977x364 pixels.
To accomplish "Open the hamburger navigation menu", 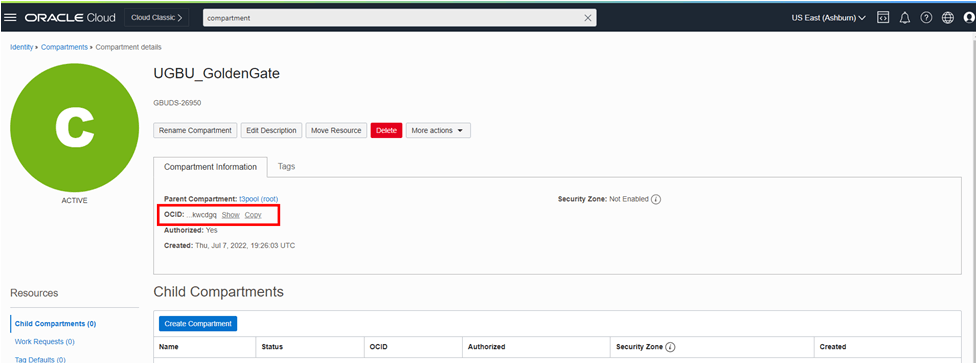I will point(10,17).
